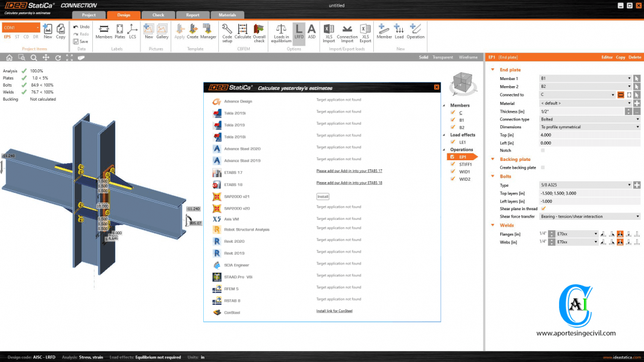Click Install next to SAP2000 v21
644x362 pixels.
click(323, 196)
